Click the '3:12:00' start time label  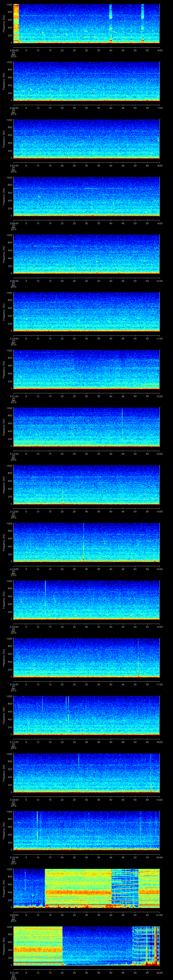pos(13,454)
